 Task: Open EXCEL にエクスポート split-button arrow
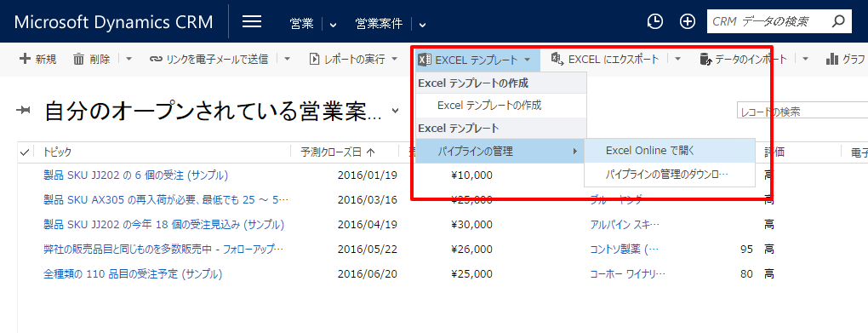pyautogui.click(x=678, y=59)
